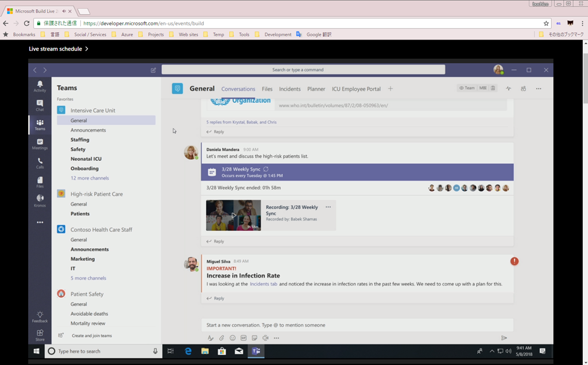
Task: Attach a file using paperclip icon
Action: [x=222, y=338]
